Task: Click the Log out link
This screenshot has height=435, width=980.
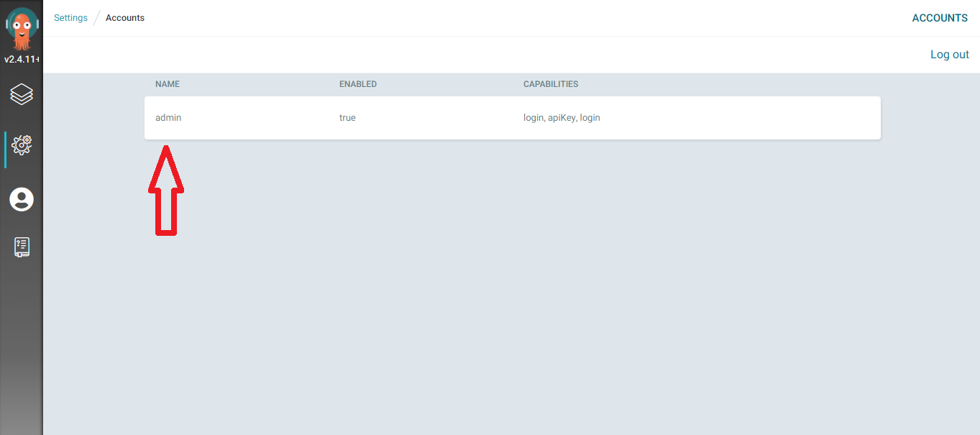Action: (950, 55)
